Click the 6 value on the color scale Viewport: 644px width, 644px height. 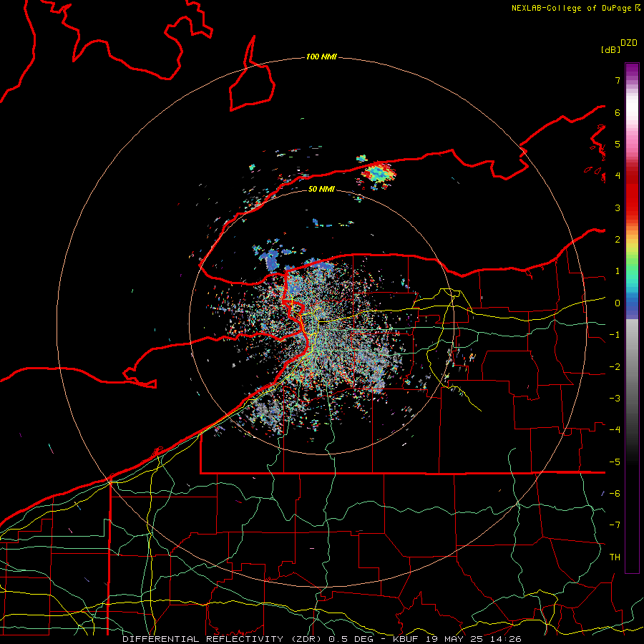pos(618,112)
